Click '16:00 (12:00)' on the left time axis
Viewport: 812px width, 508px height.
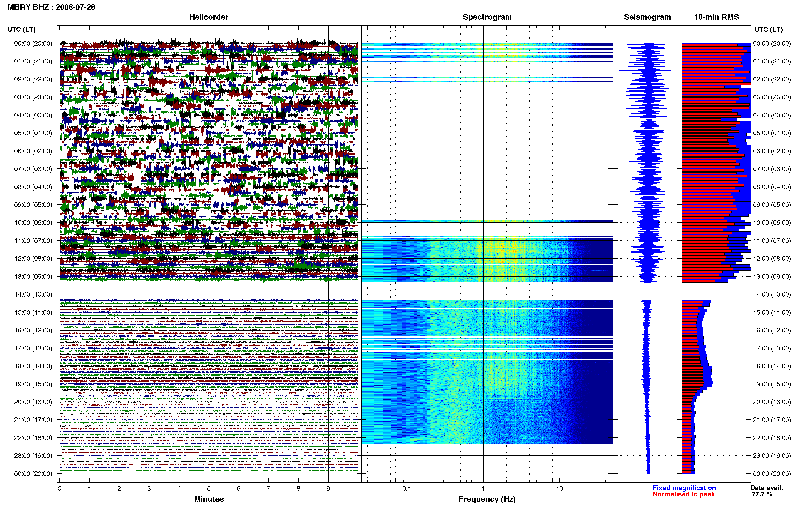coord(33,330)
